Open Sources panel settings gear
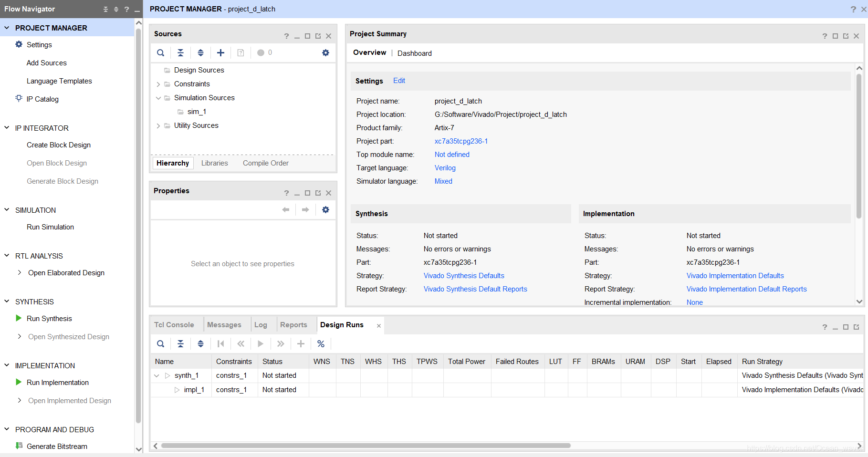The height and width of the screenshot is (457, 868). [325, 53]
